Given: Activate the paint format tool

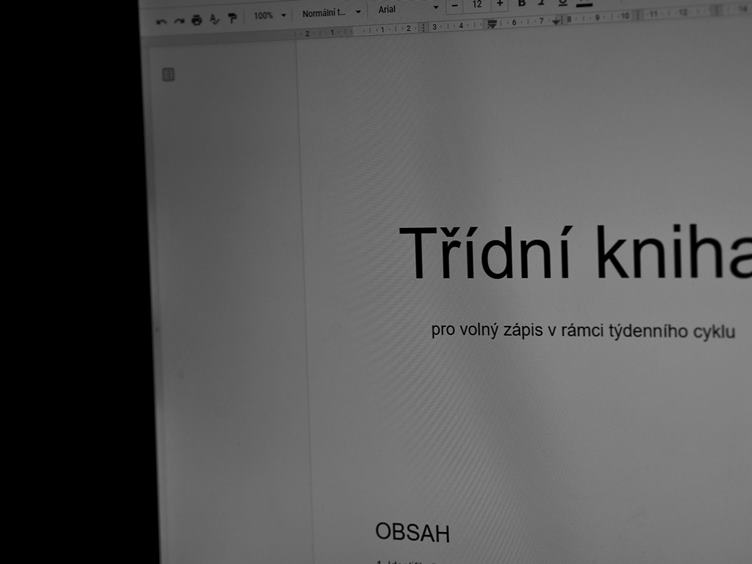Looking at the screenshot, I should pyautogui.click(x=232, y=18).
